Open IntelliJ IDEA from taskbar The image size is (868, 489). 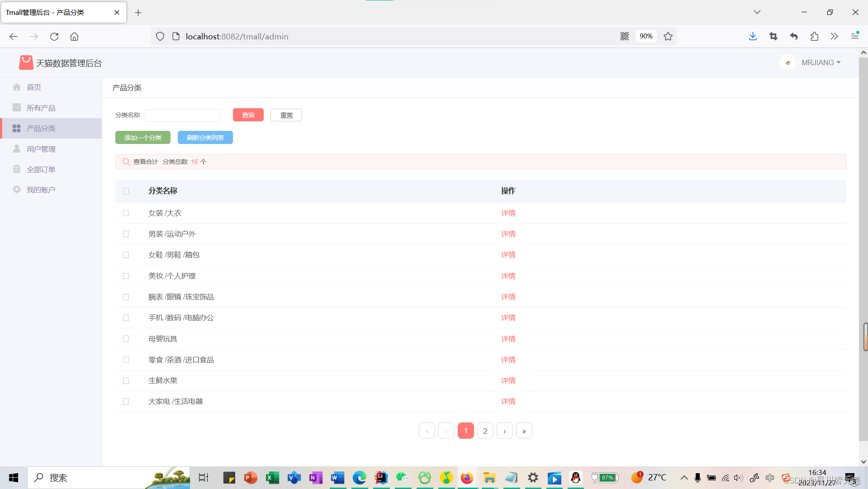(x=381, y=478)
